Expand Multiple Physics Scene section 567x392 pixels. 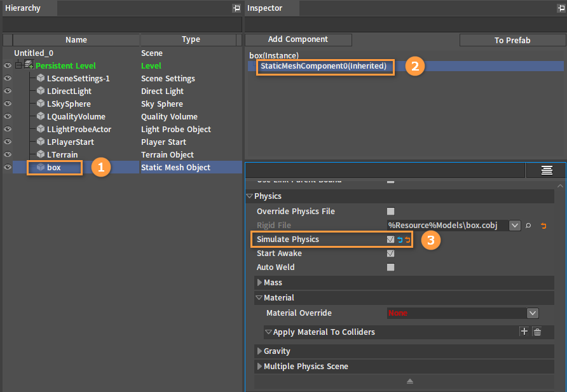coord(259,366)
